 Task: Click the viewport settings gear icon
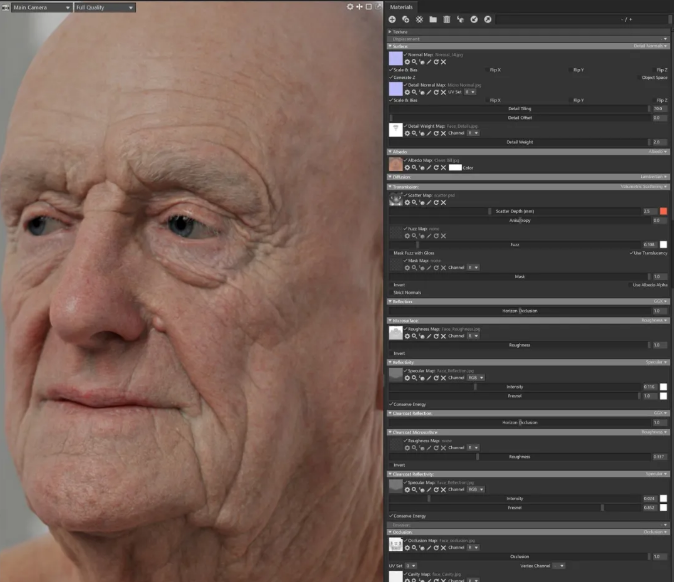(350, 6)
